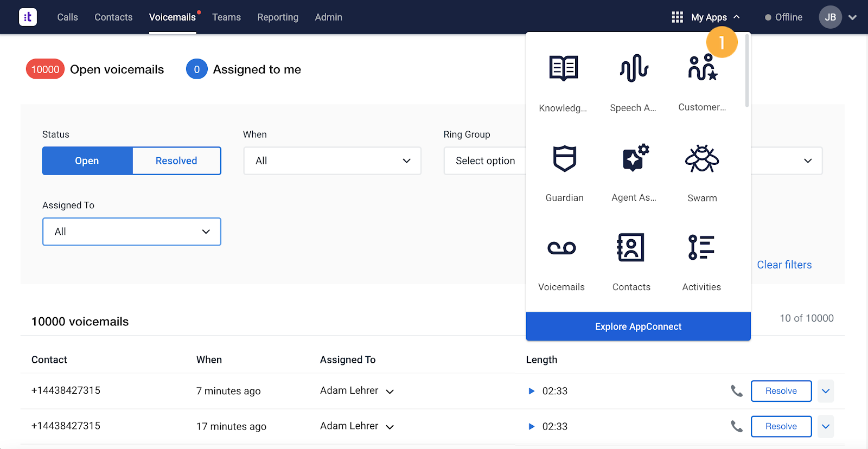Select the Open status filter
Viewport: 868px width, 449px height.
pos(87,161)
